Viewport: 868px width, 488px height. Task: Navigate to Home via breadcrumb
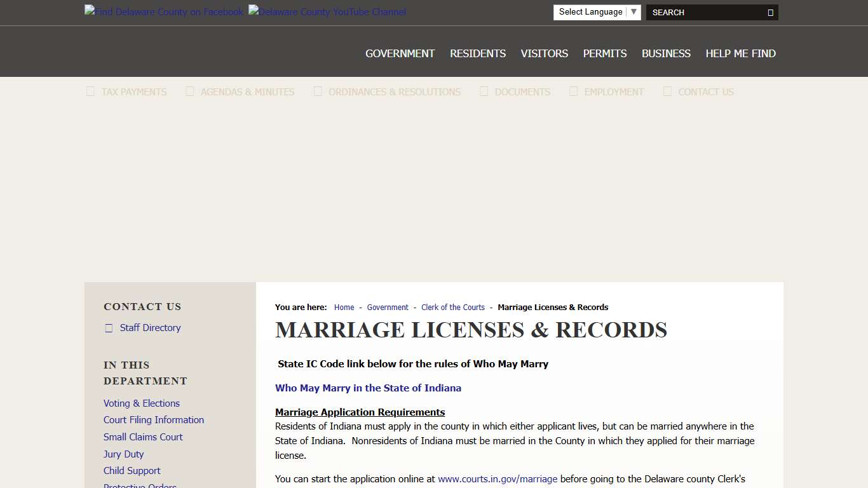[x=344, y=307]
